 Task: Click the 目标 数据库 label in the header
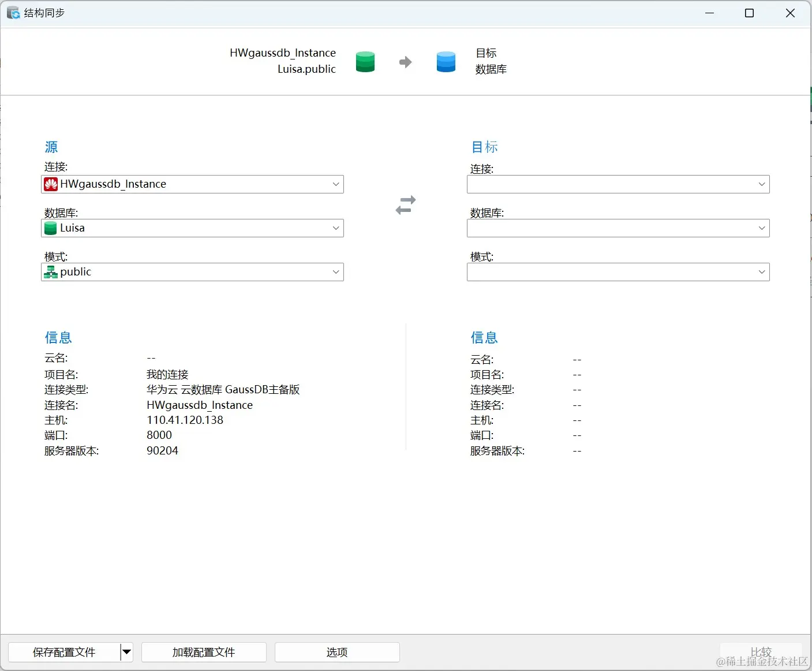(491, 61)
